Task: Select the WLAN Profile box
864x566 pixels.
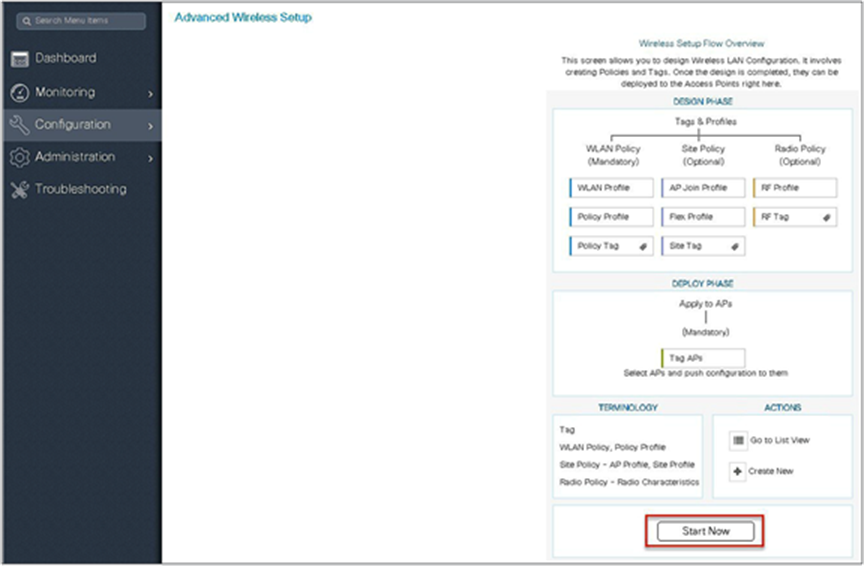Action: tap(611, 188)
